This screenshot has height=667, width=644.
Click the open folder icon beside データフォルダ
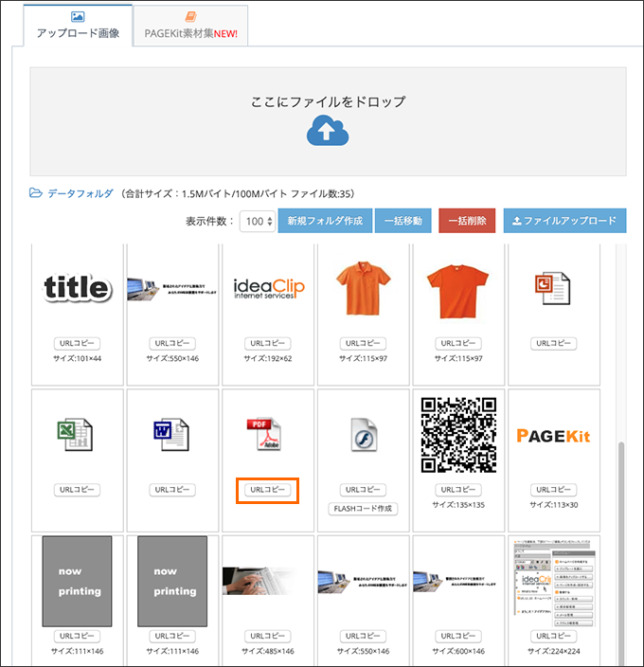pos(36,193)
